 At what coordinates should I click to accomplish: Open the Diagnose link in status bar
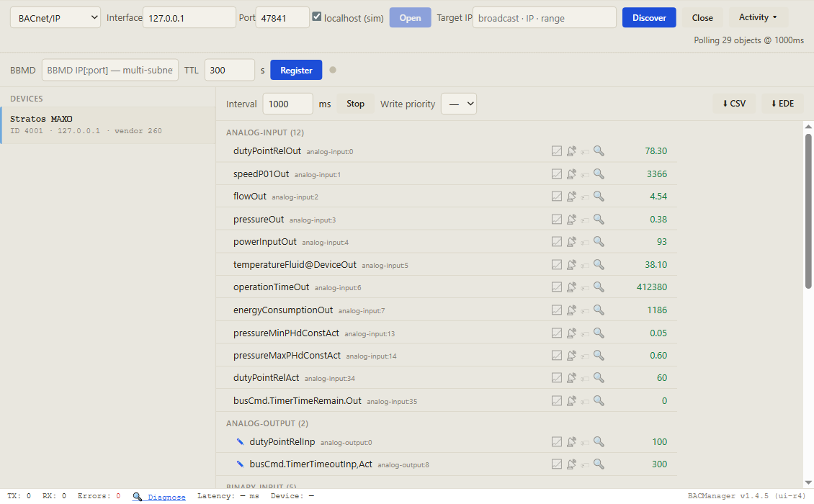166,497
